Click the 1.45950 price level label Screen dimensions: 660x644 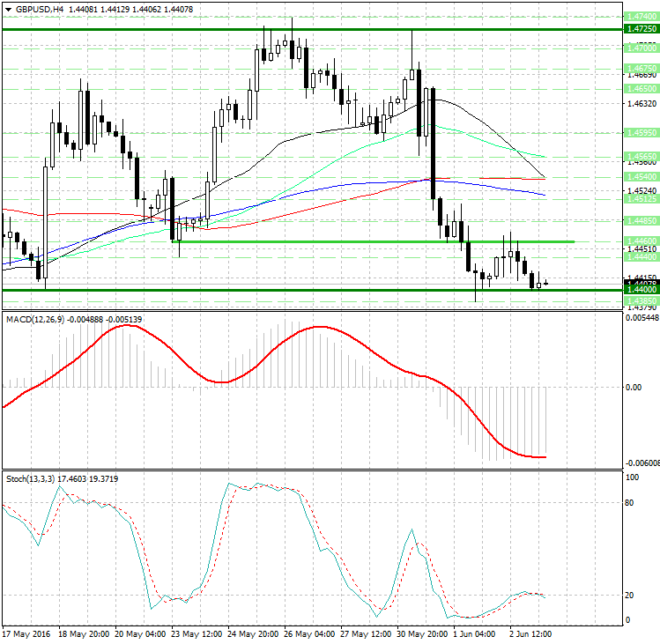pyautogui.click(x=641, y=132)
